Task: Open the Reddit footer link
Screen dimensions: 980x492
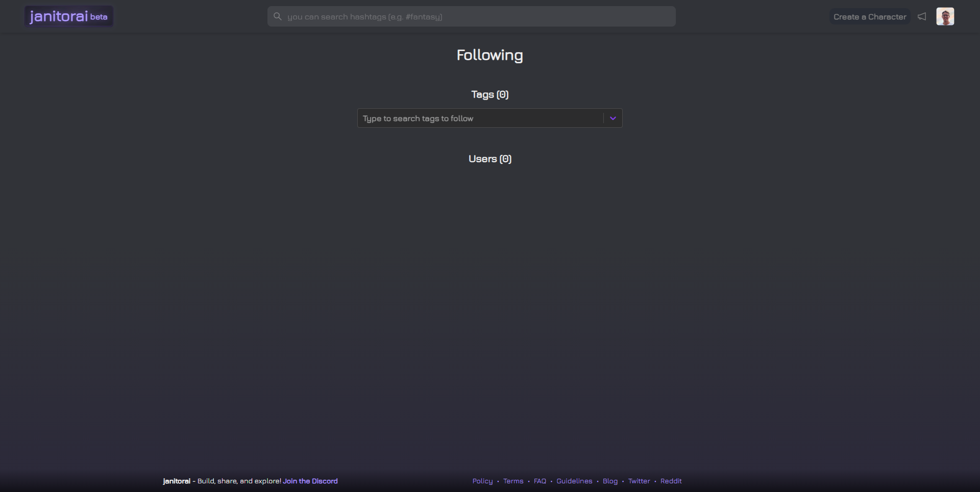Action: click(671, 481)
